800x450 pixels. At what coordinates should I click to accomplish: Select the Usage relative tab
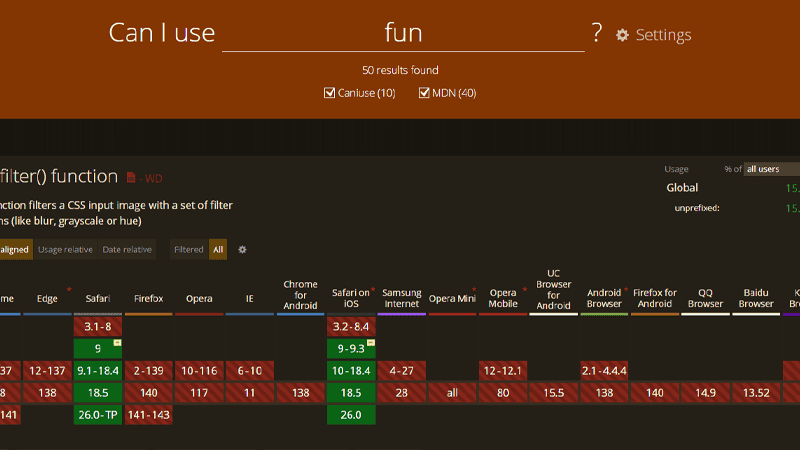point(65,249)
